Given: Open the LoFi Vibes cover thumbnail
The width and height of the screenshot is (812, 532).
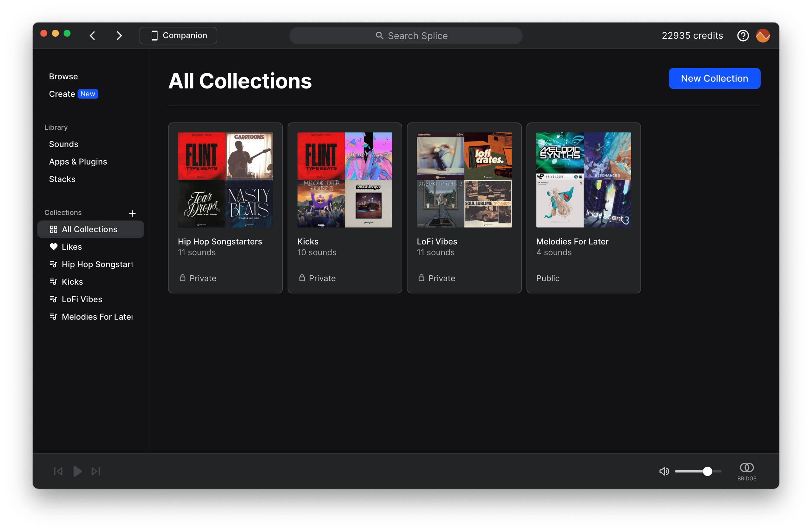Looking at the screenshot, I should coord(464,180).
